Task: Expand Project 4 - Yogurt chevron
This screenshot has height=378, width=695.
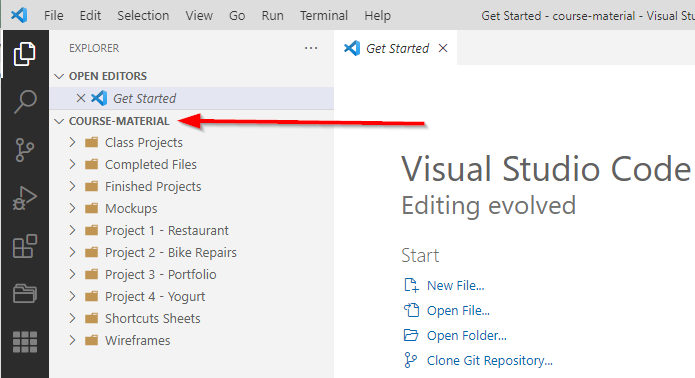Action: [72, 296]
